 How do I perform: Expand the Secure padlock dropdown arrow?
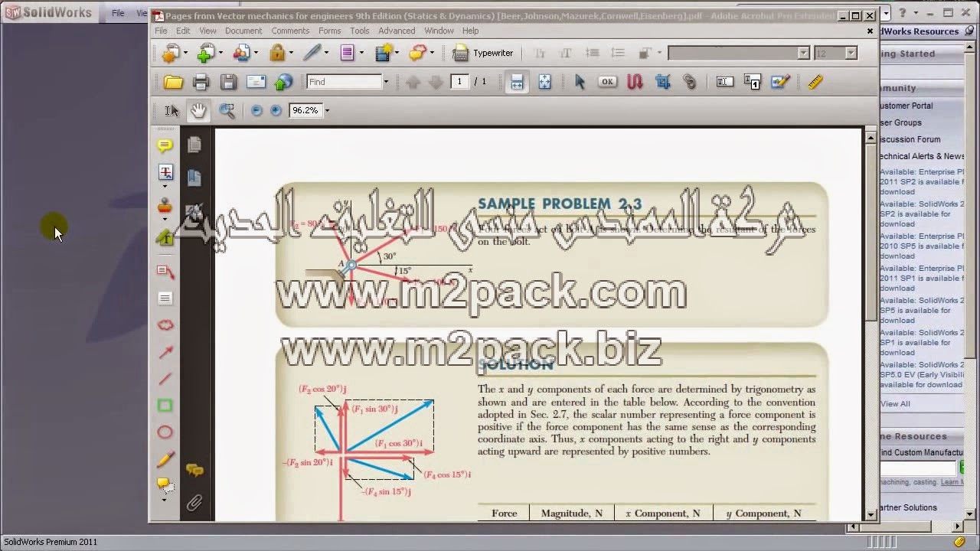pyautogui.click(x=292, y=53)
